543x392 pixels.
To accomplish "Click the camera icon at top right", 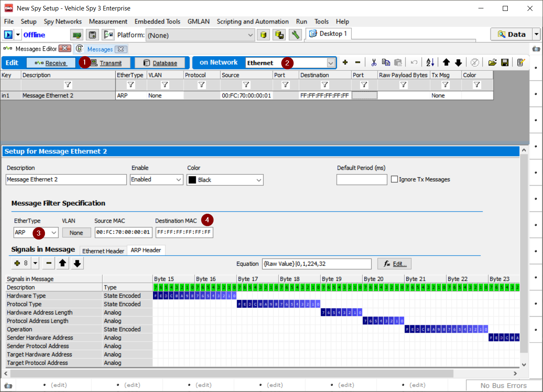I will [536, 49].
